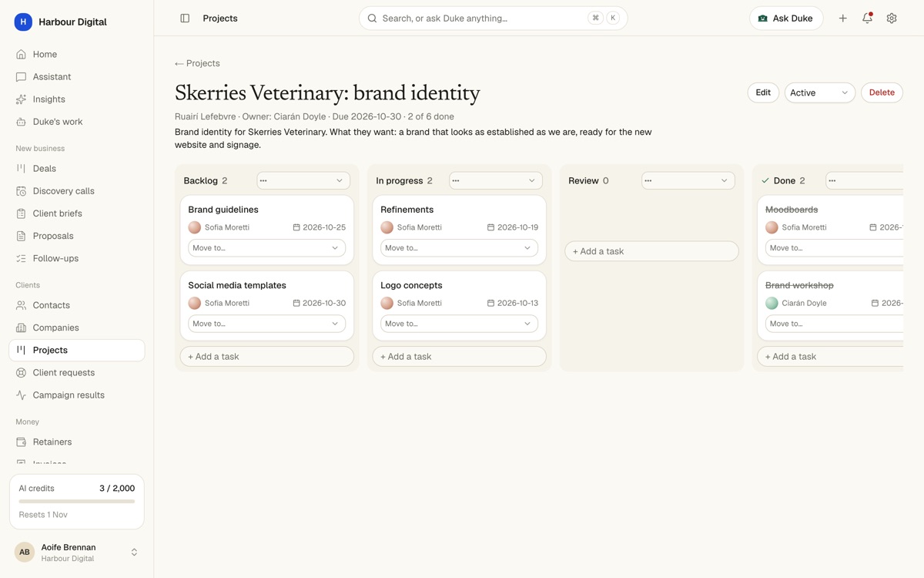The width and height of the screenshot is (924, 578).
Task: Click the Contacts icon
Action: 21,305
